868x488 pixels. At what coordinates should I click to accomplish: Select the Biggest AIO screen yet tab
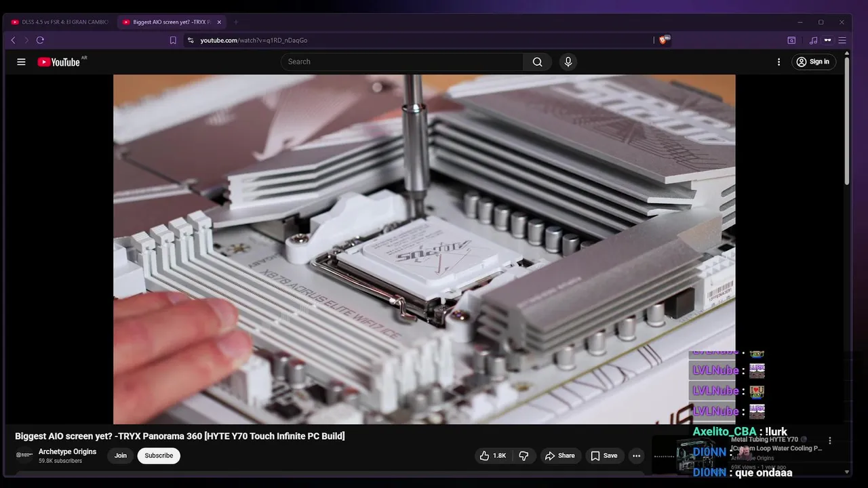coord(167,22)
